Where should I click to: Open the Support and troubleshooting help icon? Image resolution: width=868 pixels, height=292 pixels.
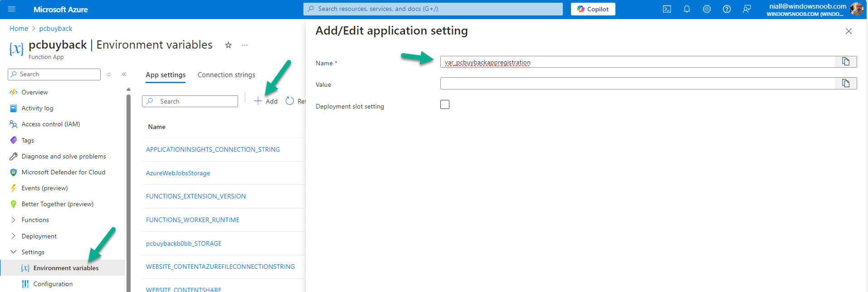point(727,9)
